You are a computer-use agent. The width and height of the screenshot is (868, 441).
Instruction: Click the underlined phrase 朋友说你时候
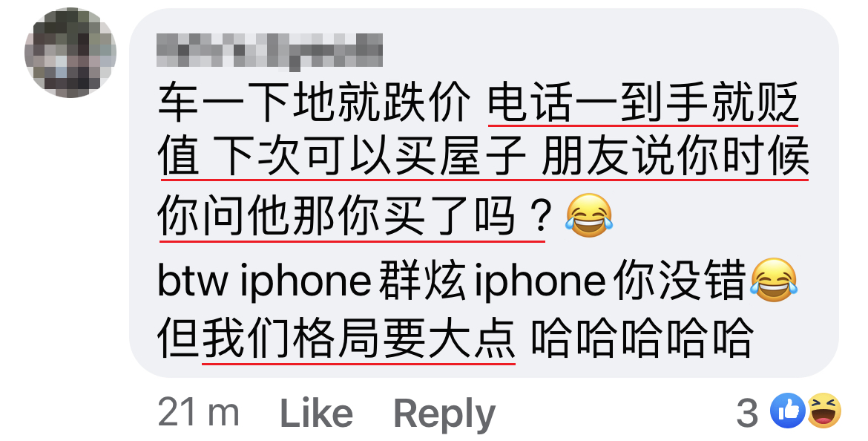tap(675, 157)
